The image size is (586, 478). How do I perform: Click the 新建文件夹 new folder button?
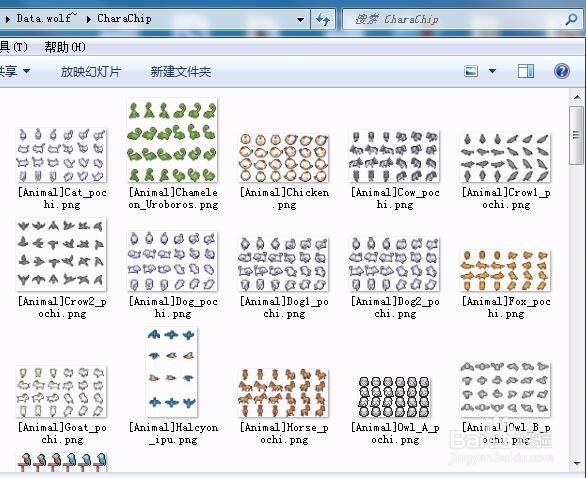[x=181, y=71]
